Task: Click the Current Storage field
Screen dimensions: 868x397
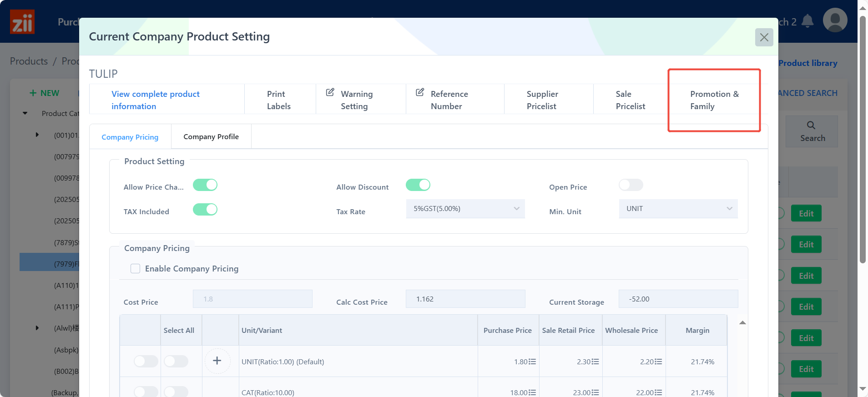Action: pos(678,299)
